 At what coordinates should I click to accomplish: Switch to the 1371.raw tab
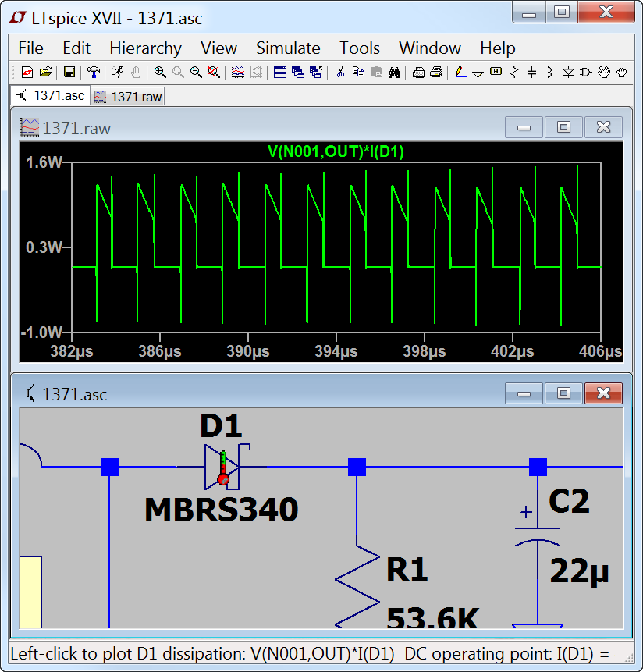click(x=128, y=97)
